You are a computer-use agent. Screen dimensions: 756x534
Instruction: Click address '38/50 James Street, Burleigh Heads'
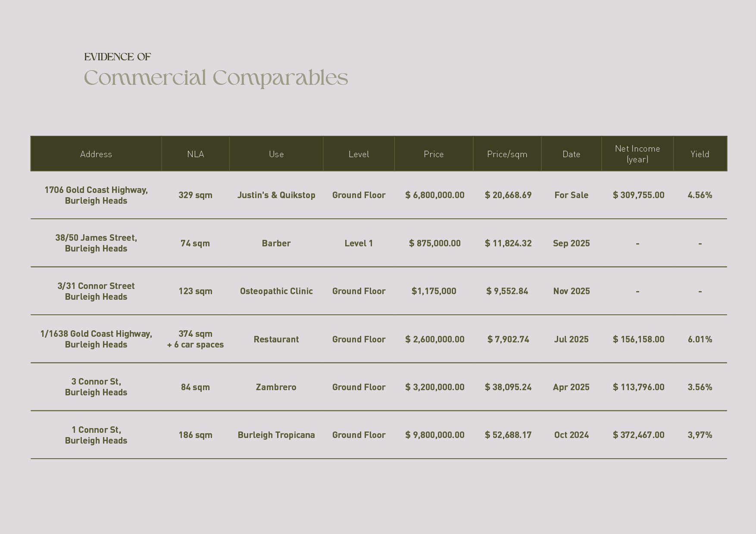96,243
